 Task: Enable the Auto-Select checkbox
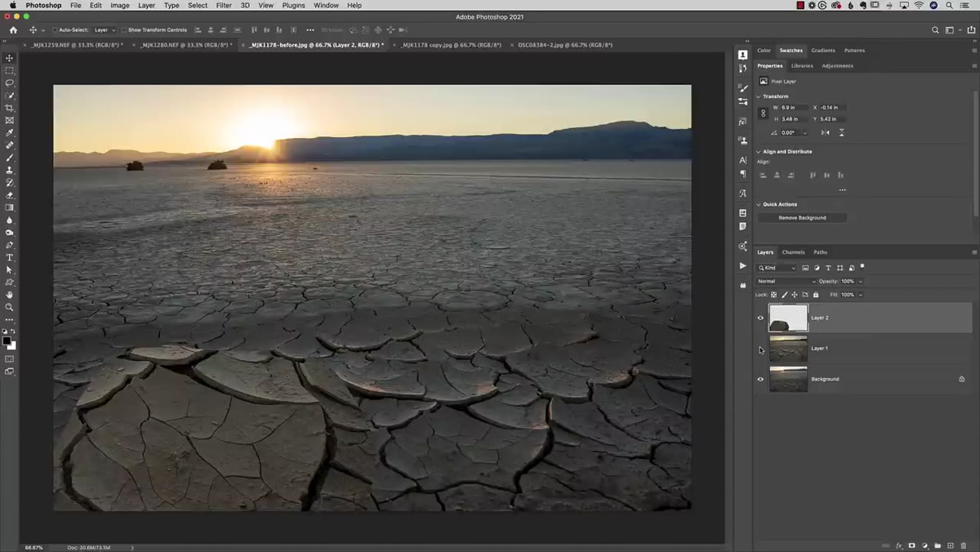tap(55, 30)
